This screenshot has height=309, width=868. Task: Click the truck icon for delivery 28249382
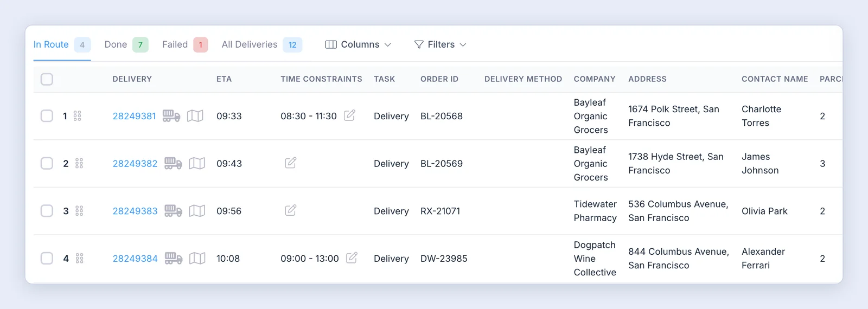(x=173, y=163)
